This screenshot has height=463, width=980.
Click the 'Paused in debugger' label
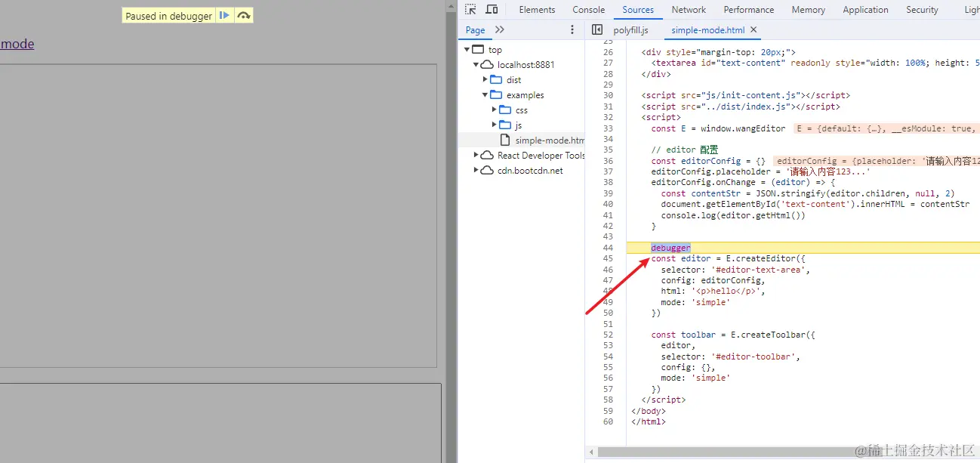[169, 16]
